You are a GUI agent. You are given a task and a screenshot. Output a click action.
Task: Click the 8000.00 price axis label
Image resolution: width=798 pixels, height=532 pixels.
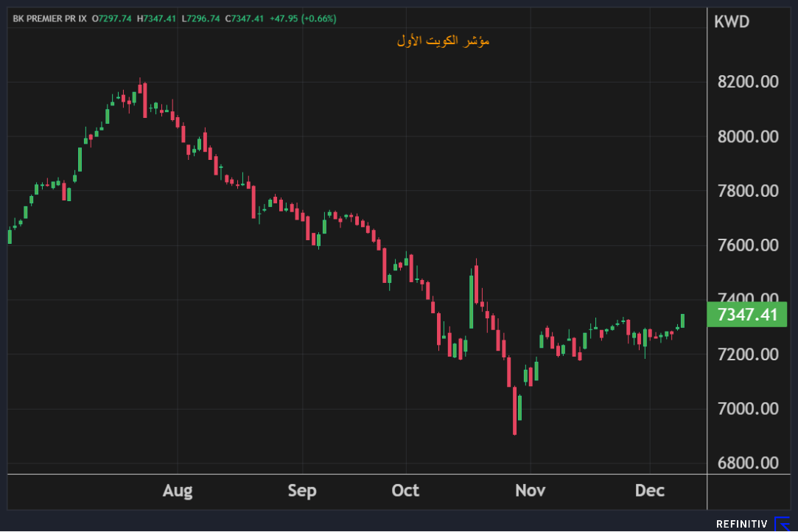747,136
